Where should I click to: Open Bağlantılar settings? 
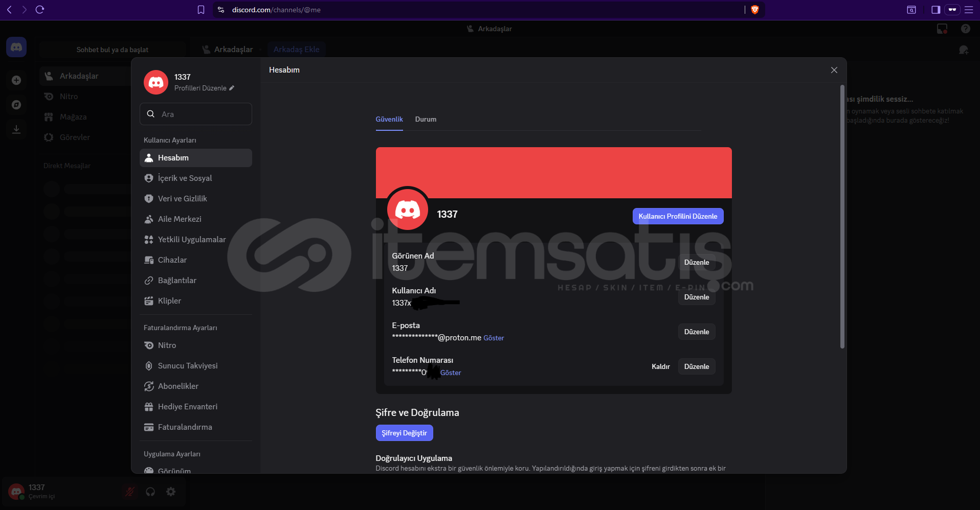point(196,281)
